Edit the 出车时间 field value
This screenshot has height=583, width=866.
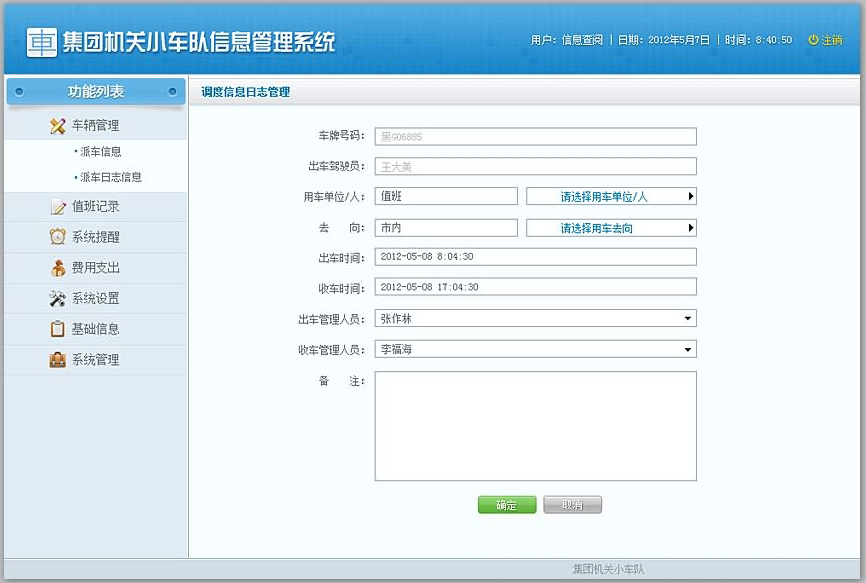[x=536, y=257]
